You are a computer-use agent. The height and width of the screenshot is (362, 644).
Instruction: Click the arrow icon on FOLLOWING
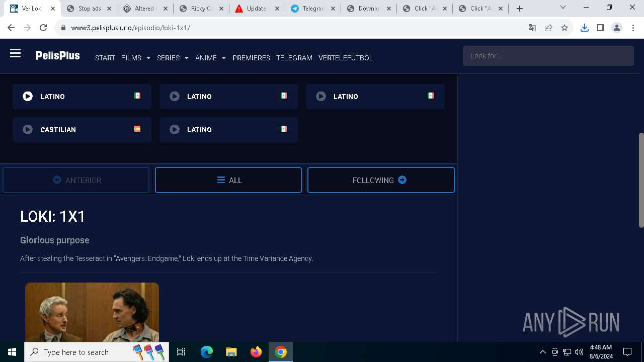point(402,179)
